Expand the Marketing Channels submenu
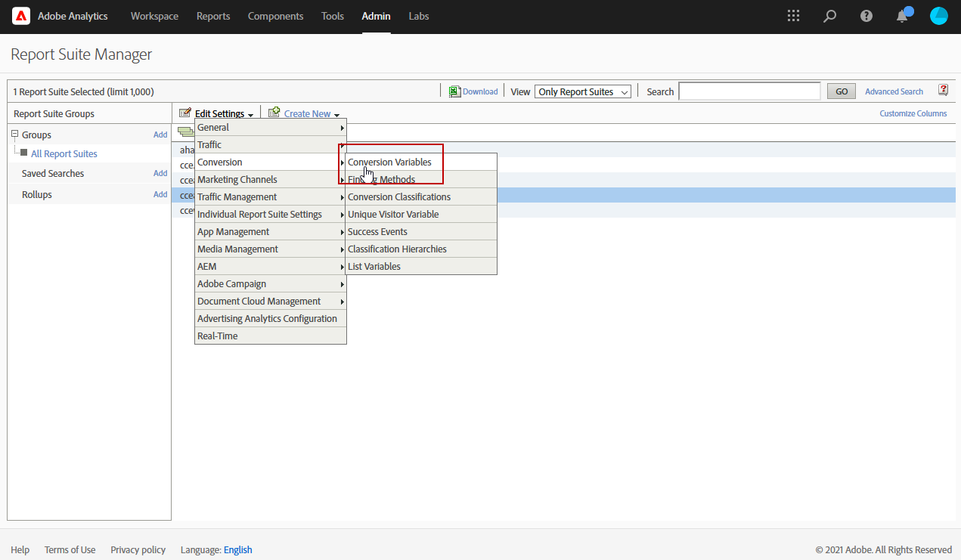Screen dimensions: 961x560 pyautogui.click(x=271, y=180)
